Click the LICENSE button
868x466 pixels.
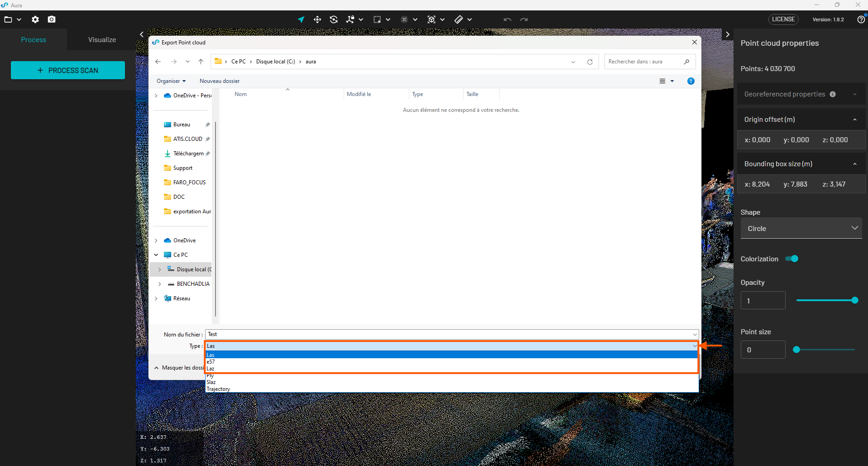point(783,19)
